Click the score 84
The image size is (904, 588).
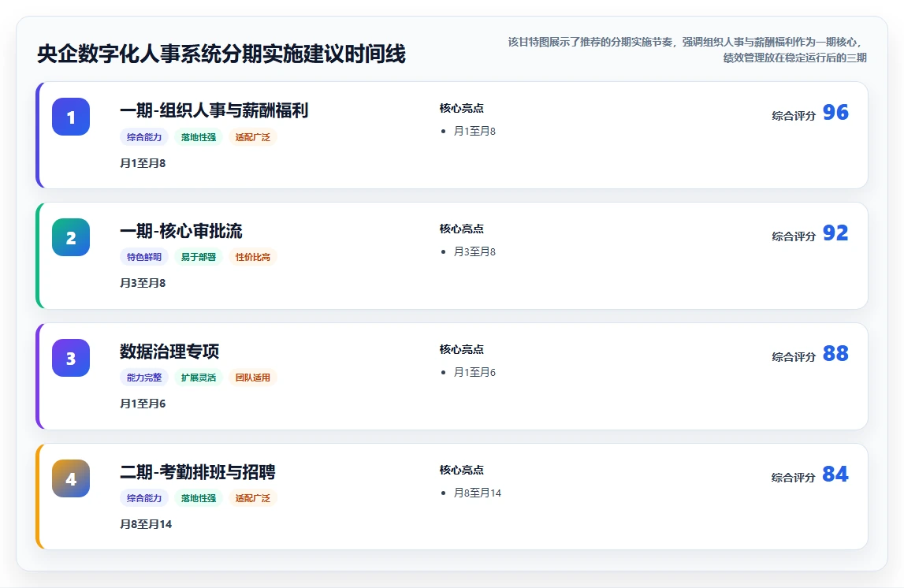click(x=835, y=474)
